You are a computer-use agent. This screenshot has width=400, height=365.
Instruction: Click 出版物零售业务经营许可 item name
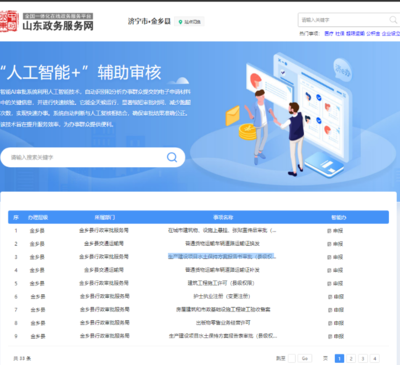(x=223, y=323)
